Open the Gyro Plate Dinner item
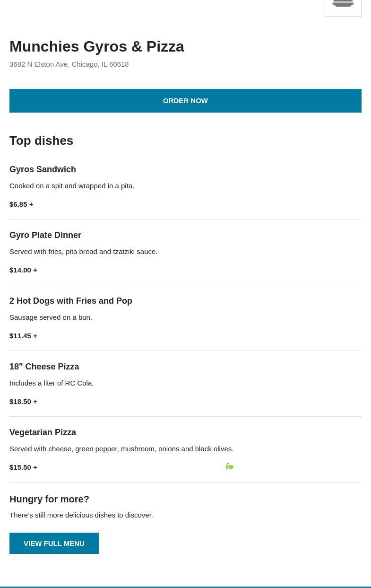 pyautogui.click(x=45, y=235)
